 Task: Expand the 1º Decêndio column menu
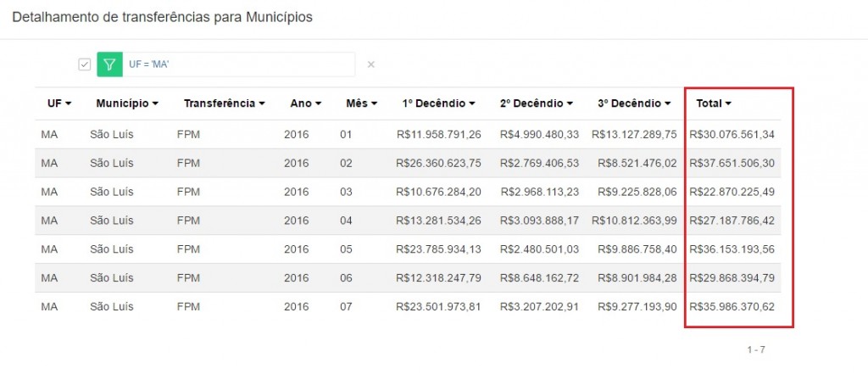point(438,103)
